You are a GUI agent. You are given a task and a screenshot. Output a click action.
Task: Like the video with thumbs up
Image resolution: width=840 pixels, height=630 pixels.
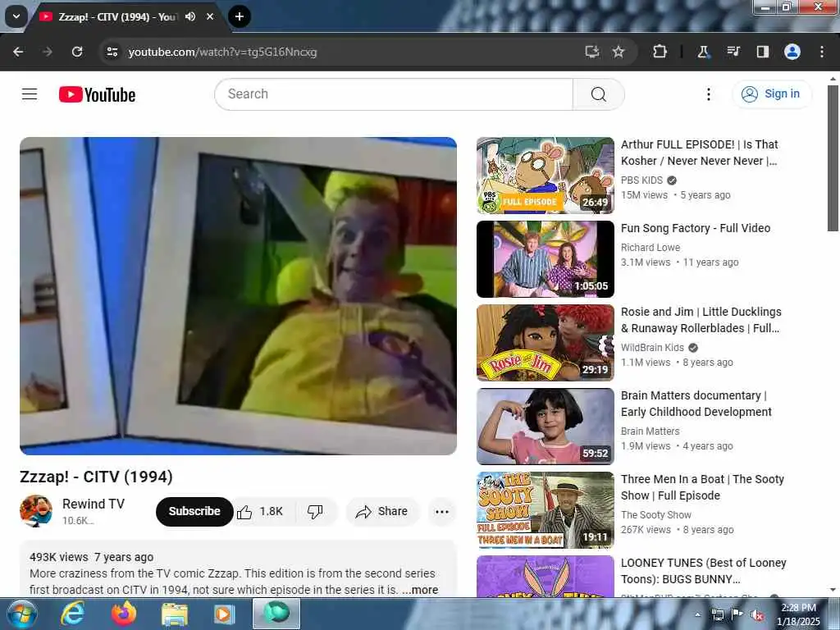261,512
